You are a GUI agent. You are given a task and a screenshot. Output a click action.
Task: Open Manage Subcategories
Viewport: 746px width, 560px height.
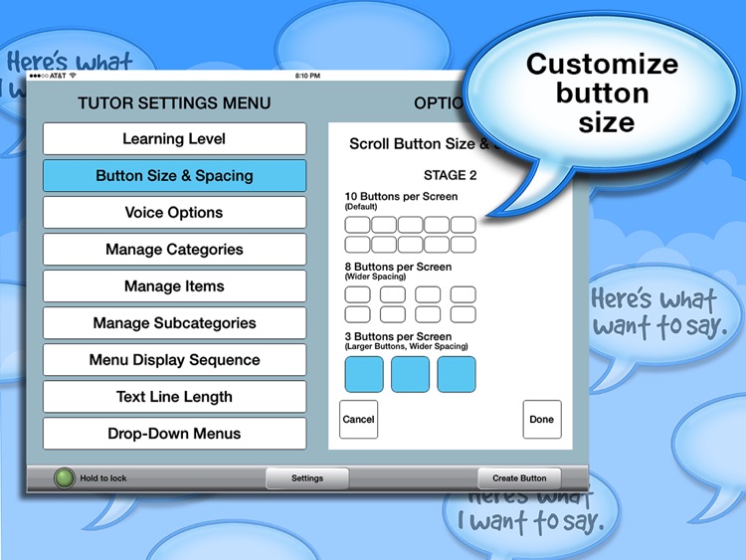tap(174, 323)
